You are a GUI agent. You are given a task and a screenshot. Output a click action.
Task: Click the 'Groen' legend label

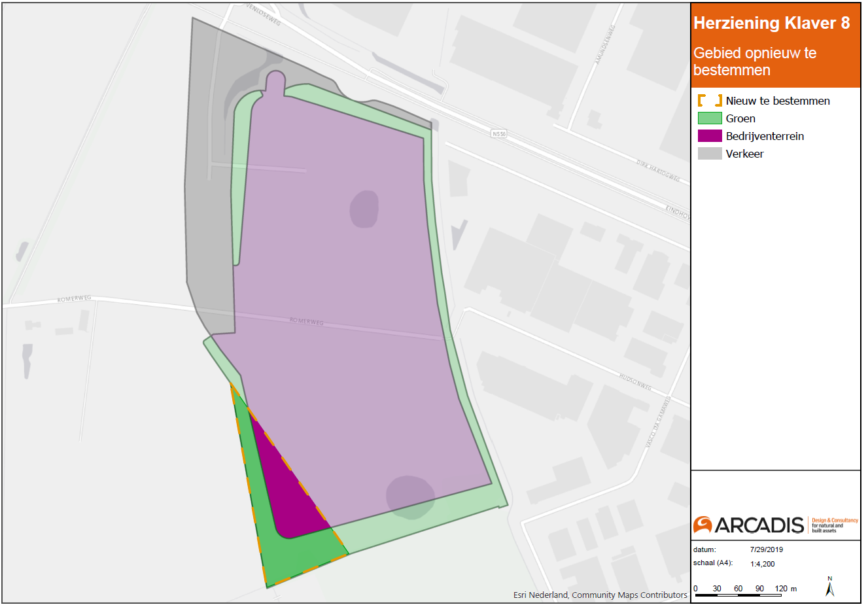point(740,118)
